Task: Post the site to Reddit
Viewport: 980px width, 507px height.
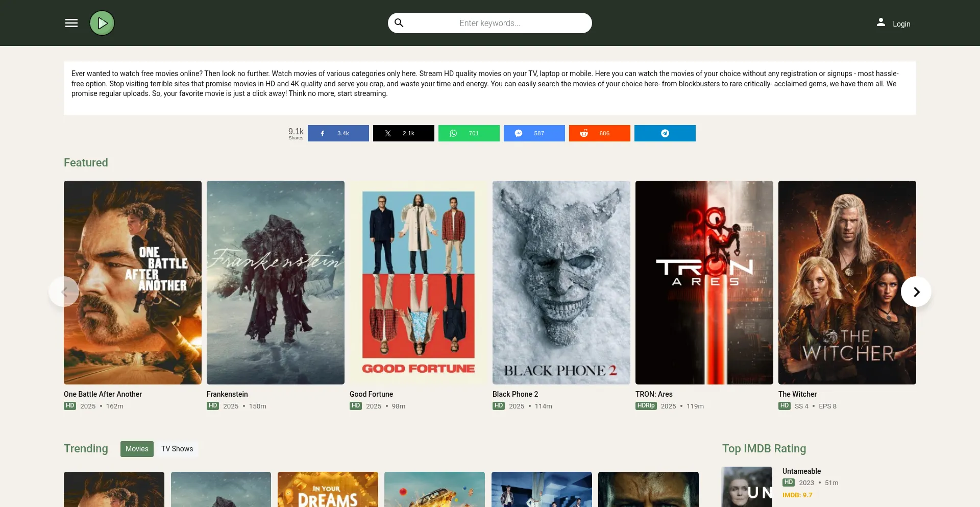Action: click(599, 133)
